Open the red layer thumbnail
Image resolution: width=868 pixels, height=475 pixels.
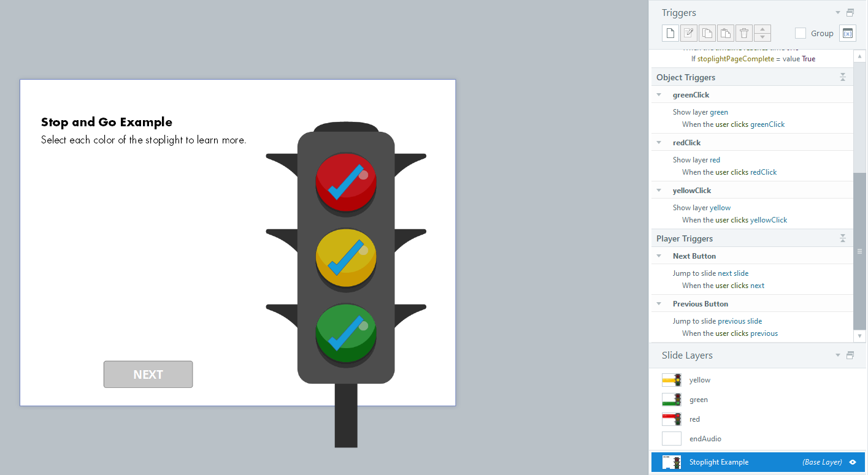click(671, 419)
